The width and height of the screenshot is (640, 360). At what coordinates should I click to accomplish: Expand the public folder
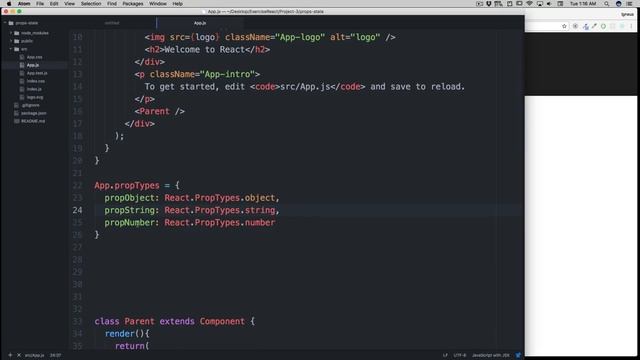(11, 41)
